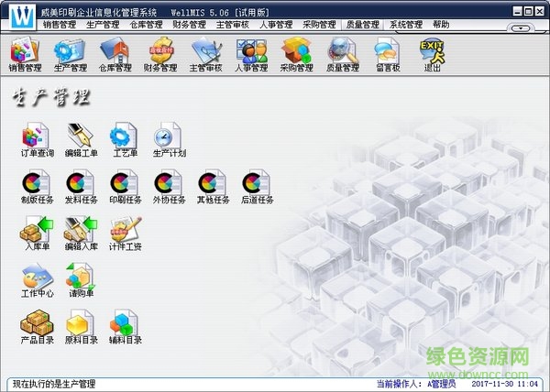Open 销售管理 toolbar icon
The width and height of the screenshot is (550, 392).
25,54
